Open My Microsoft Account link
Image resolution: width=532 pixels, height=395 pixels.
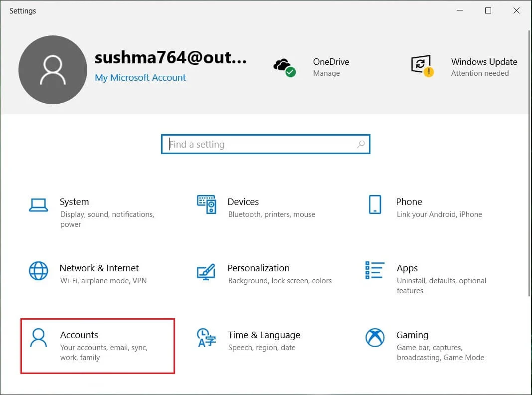(x=140, y=78)
